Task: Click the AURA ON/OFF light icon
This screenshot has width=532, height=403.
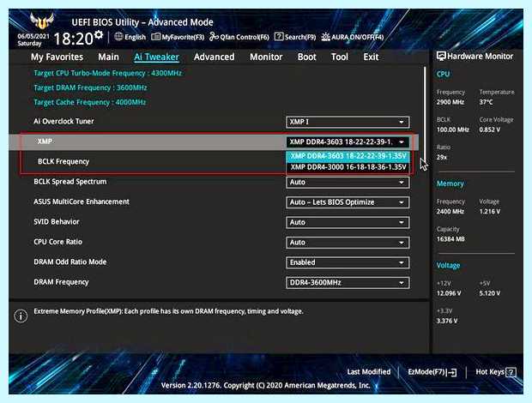Action: click(326, 37)
